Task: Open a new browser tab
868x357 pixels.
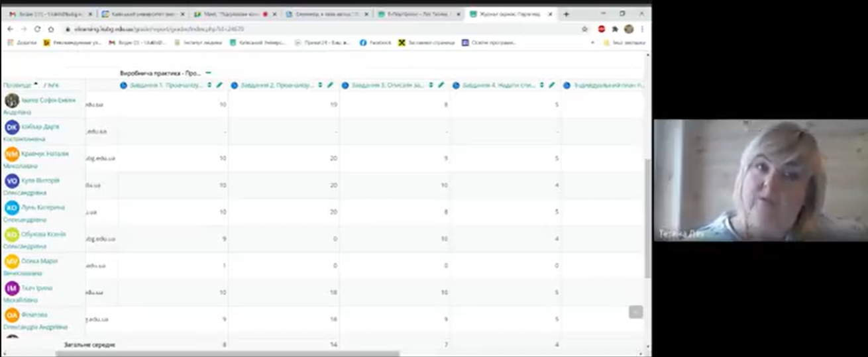Action: (566, 14)
